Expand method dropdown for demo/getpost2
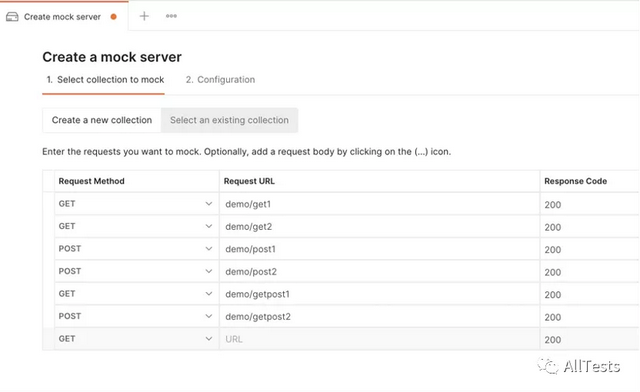This screenshot has height=392, width=640. click(x=209, y=316)
